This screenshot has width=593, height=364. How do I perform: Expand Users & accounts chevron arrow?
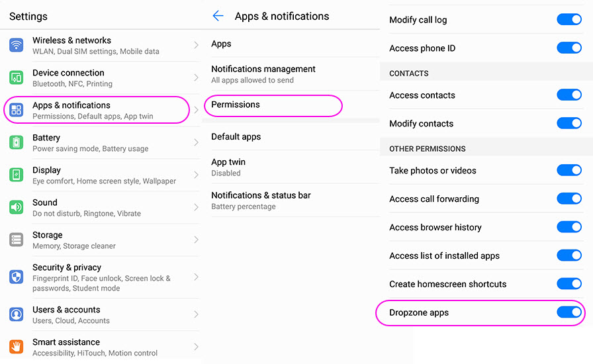196,314
